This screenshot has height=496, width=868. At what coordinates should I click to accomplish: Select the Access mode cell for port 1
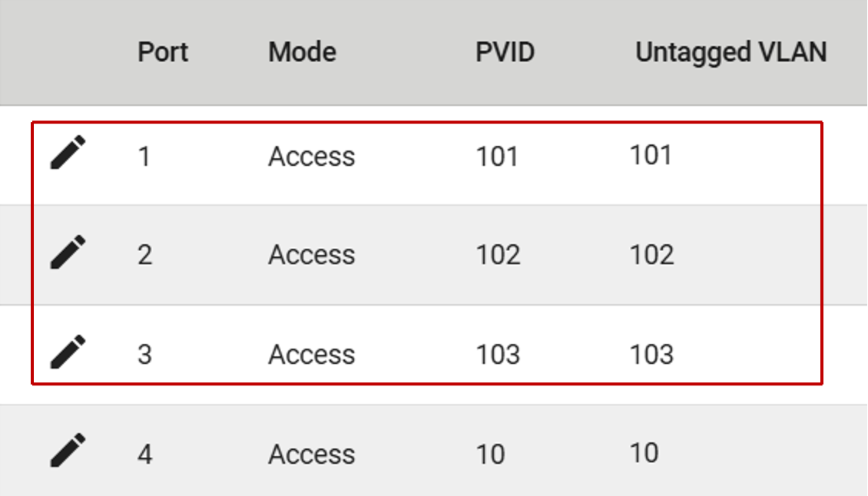click(x=311, y=157)
